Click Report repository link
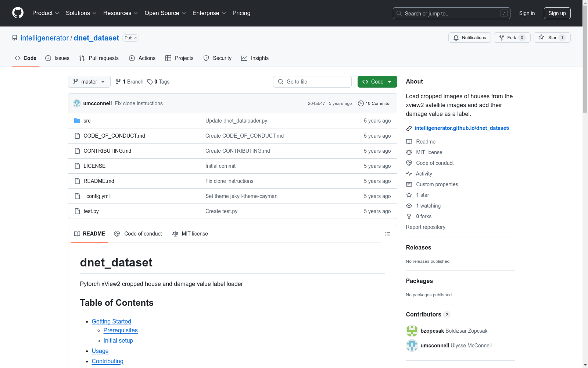 426,227
